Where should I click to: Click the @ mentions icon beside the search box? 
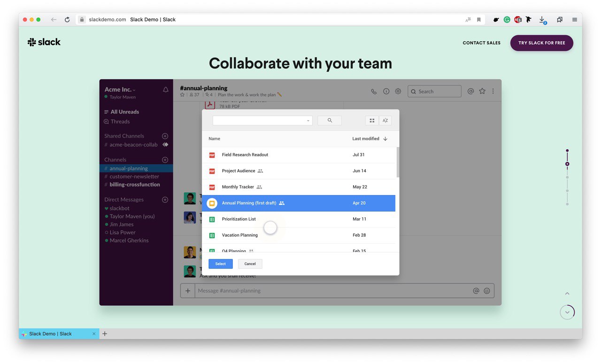tap(470, 91)
